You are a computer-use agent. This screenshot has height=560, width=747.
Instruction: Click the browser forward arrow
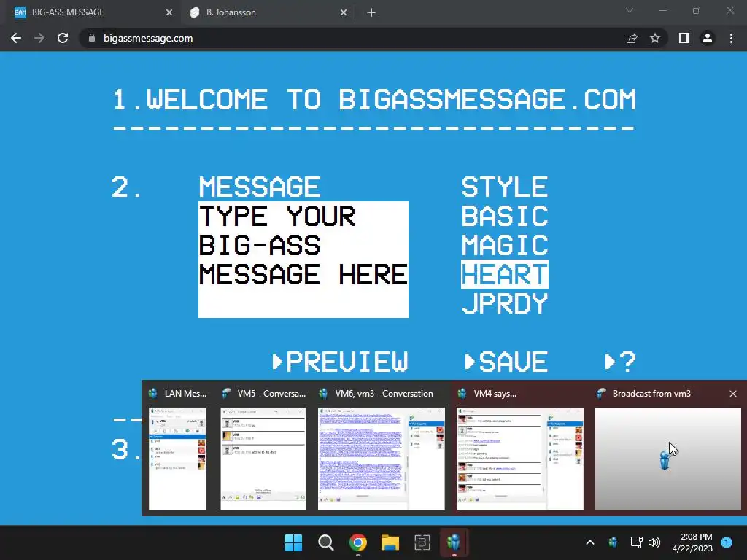[x=39, y=38]
